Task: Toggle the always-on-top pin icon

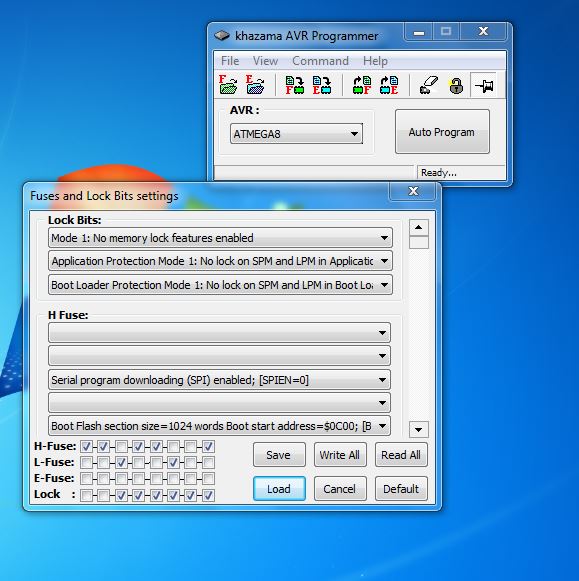Action: (484, 85)
